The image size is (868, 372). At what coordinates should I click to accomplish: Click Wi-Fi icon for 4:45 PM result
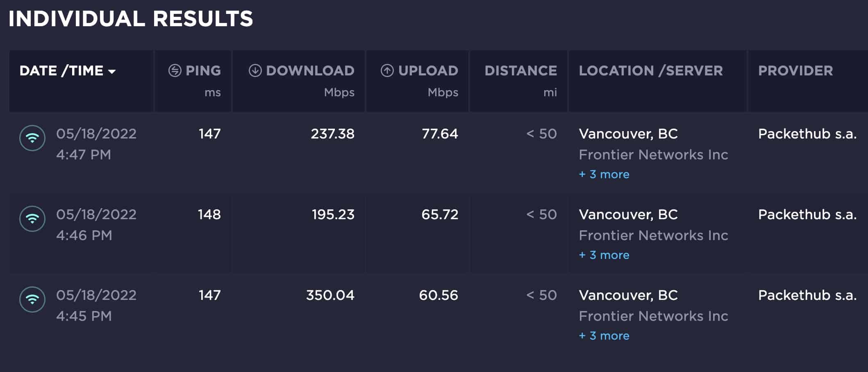(x=32, y=299)
